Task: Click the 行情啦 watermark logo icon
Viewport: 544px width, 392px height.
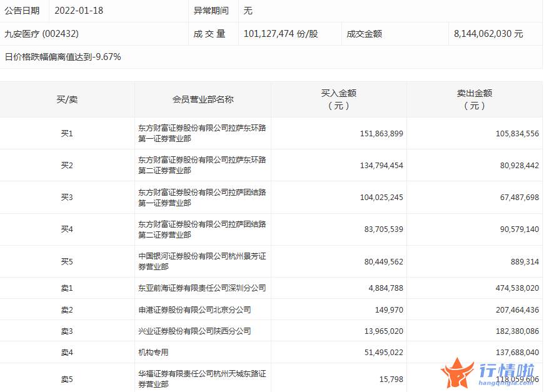Action: [457, 373]
